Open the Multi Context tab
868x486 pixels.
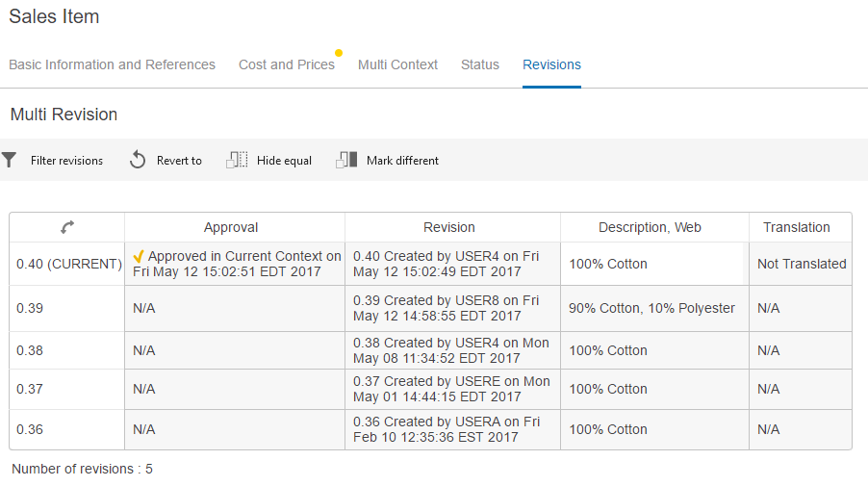tap(397, 64)
